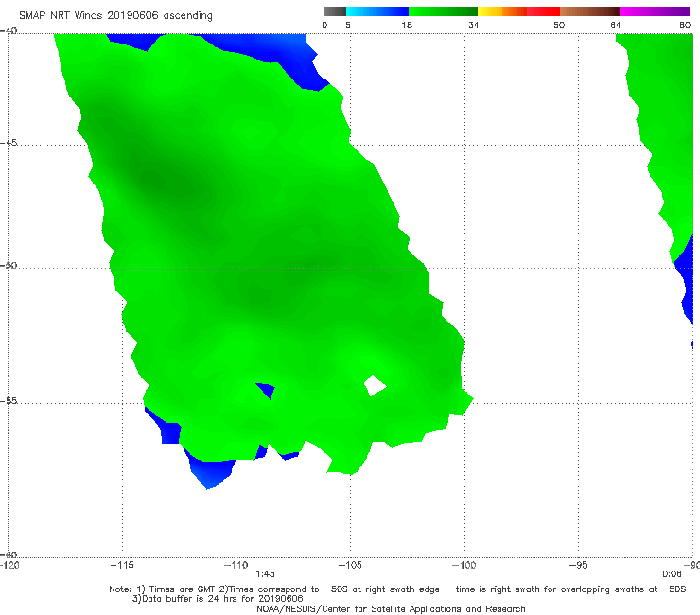Click the color bar label "0"
Viewport: 700px width, 615px height.
coord(324,25)
